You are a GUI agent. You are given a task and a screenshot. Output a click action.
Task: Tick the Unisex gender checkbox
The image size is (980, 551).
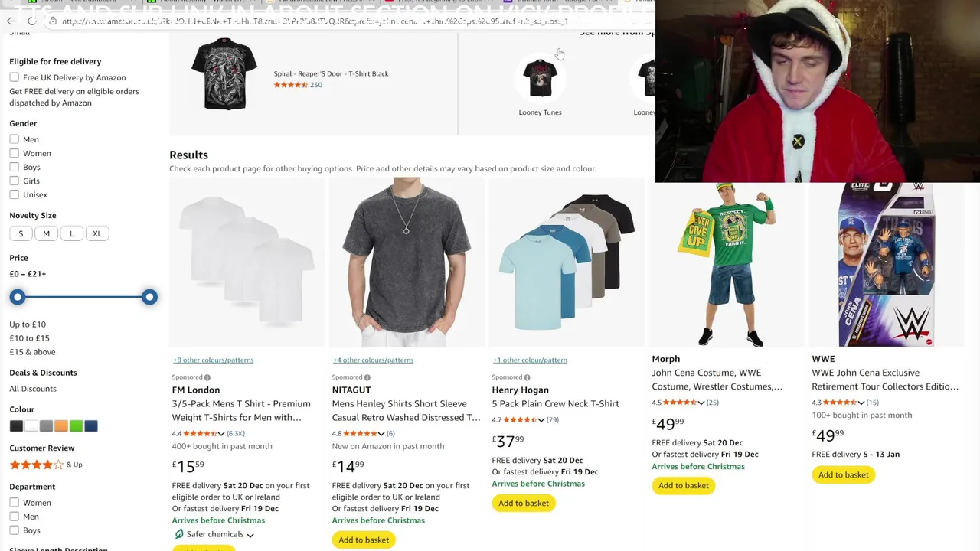coord(15,194)
